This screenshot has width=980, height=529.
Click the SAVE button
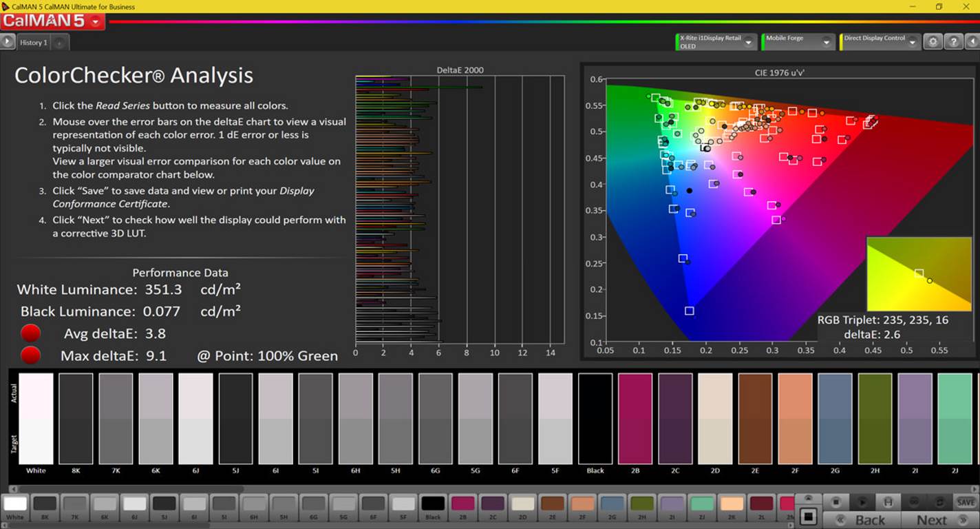965,502
